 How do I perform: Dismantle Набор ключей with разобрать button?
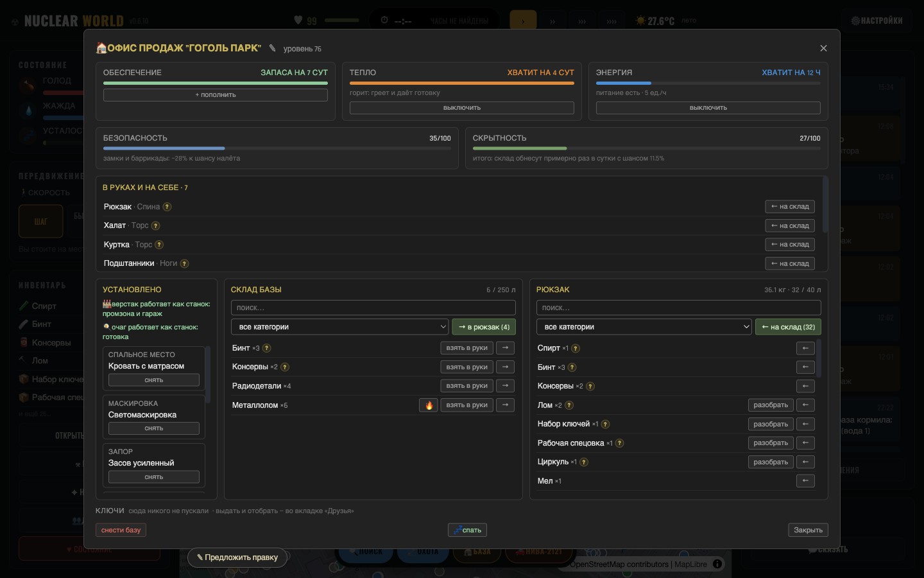click(771, 424)
